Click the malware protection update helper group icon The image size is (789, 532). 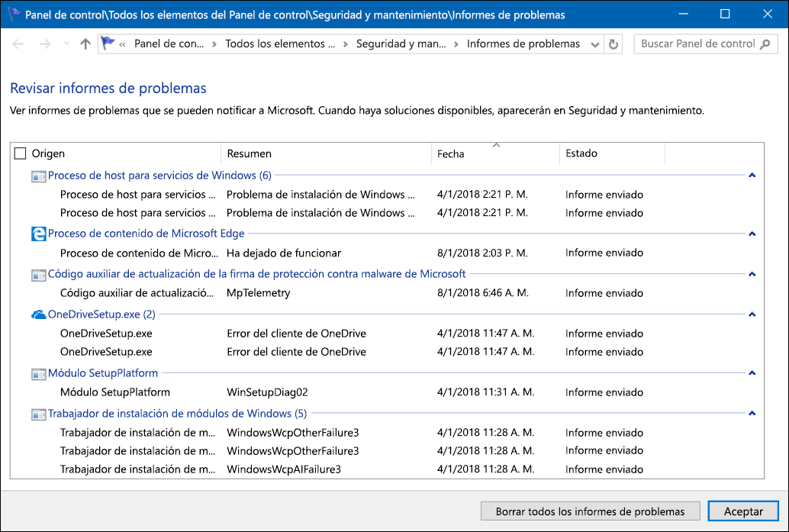click(x=39, y=273)
